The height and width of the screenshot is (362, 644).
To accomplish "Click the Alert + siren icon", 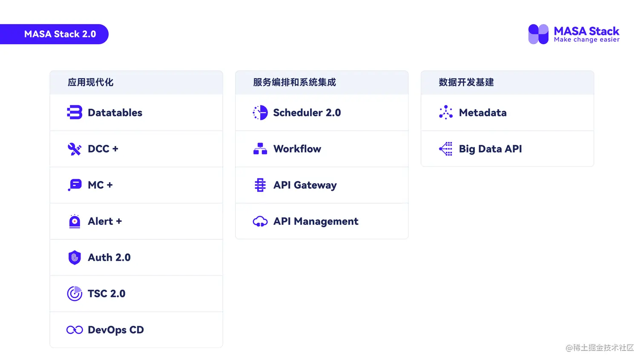I will [x=75, y=221].
